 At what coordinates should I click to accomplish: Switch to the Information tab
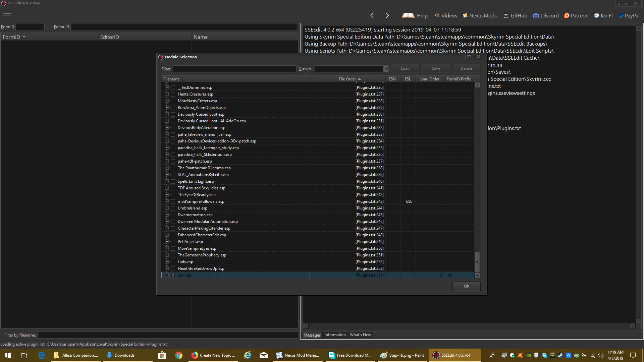tap(335, 335)
